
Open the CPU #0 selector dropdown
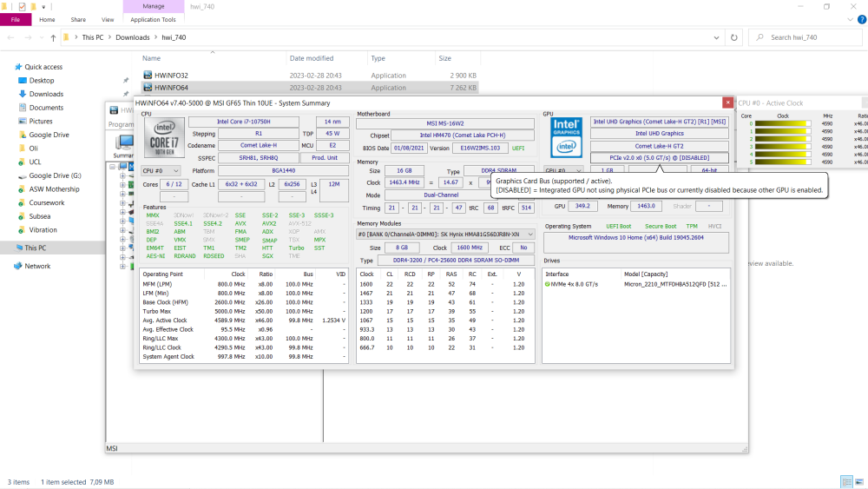(x=161, y=171)
